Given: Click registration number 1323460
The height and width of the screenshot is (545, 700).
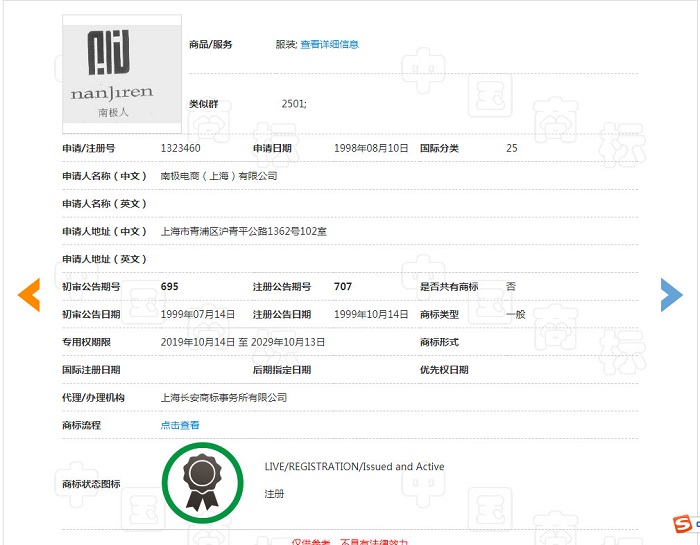Looking at the screenshot, I should pos(181,148).
